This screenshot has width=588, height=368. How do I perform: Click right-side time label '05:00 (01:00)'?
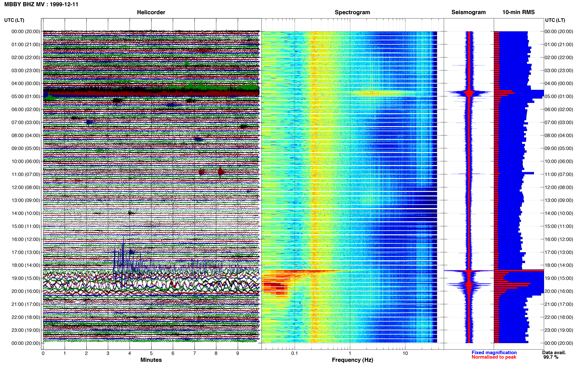[559, 96]
